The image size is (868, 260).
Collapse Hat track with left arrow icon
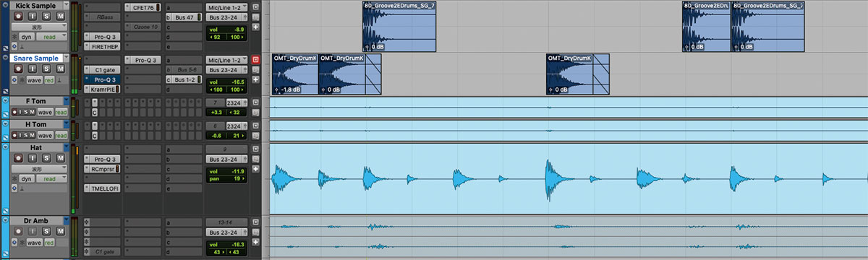5,147
